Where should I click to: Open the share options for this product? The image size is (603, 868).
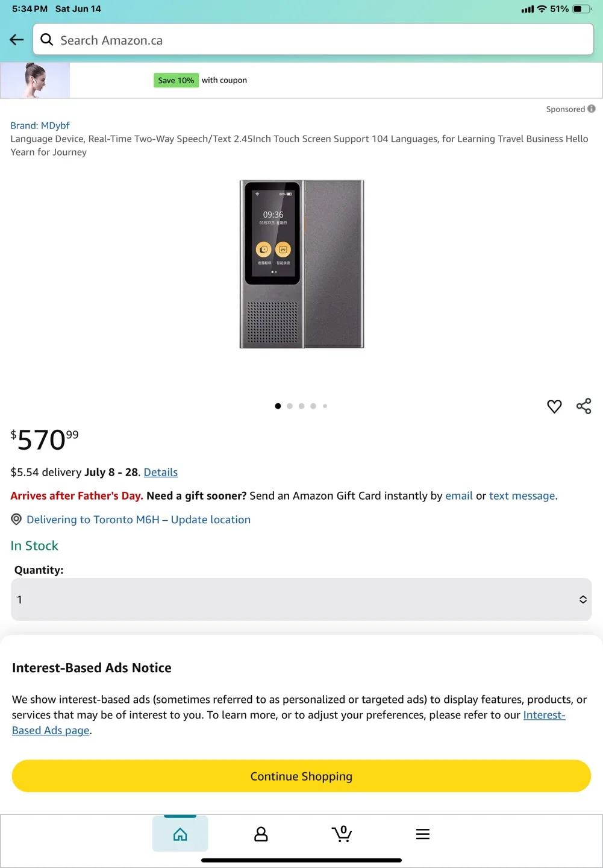coord(583,406)
